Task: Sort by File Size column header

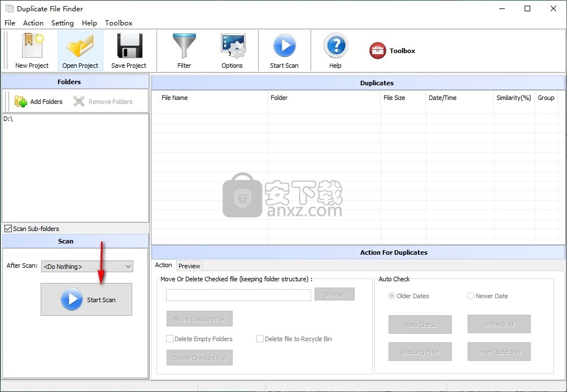Action: pos(403,98)
